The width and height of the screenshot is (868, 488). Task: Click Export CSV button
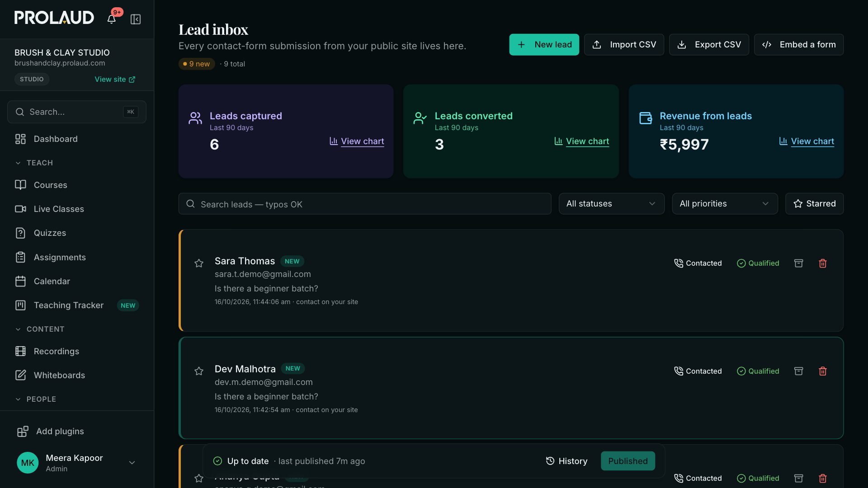click(709, 45)
